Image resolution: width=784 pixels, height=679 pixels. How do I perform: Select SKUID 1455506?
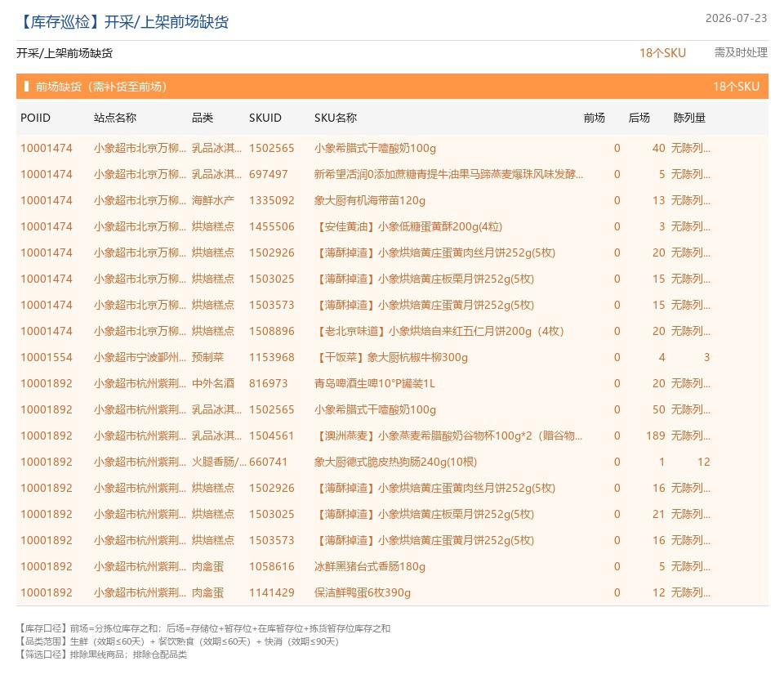(271, 226)
